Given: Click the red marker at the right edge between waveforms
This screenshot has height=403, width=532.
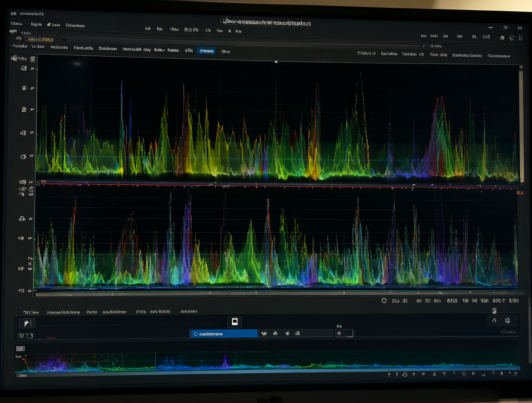Looking at the screenshot, I should pos(520,193).
